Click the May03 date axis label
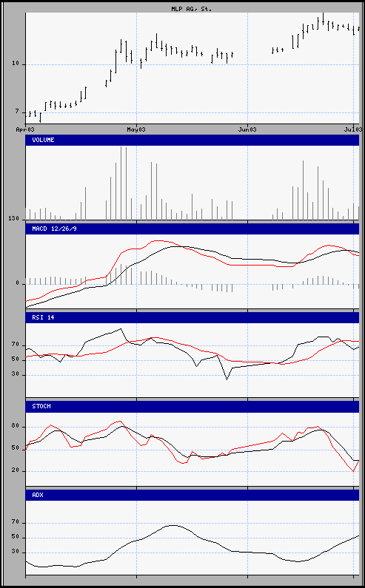This screenshot has height=588, width=365. (136, 129)
